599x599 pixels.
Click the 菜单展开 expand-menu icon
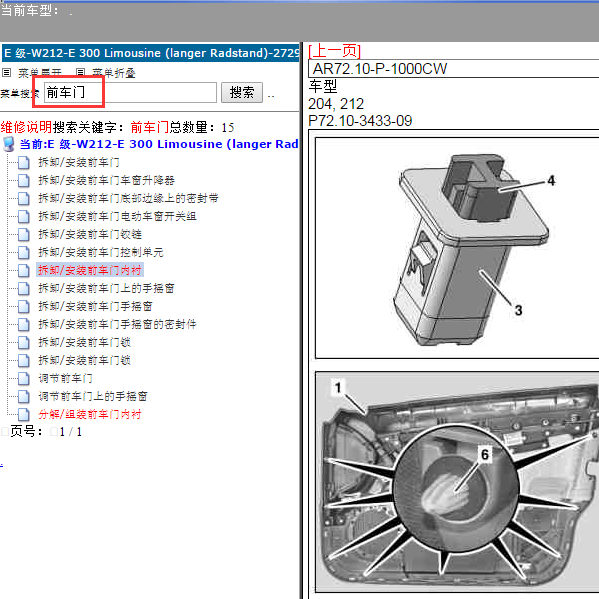point(6,72)
